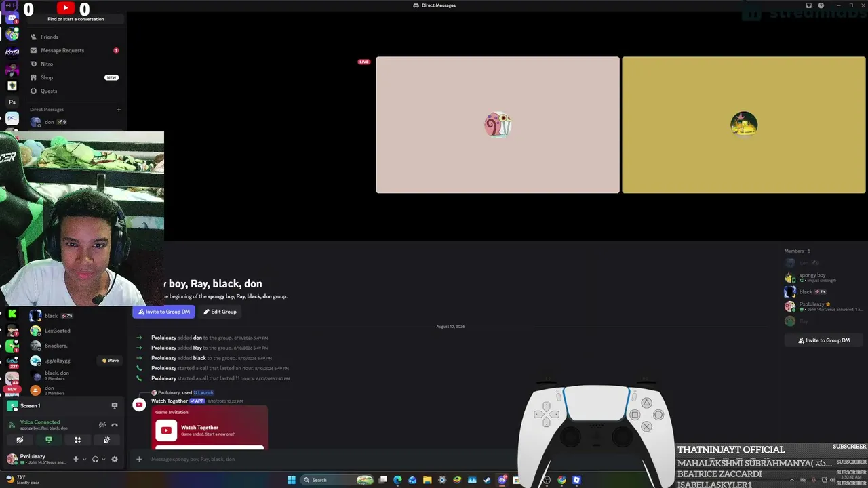The image size is (868, 488).
Task: Open spongy boy member in members list
Action: [x=824, y=277]
